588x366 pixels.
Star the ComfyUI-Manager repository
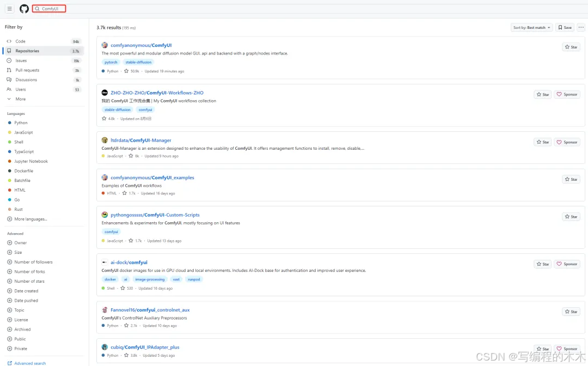pyautogui.click(x=543, y=142)
